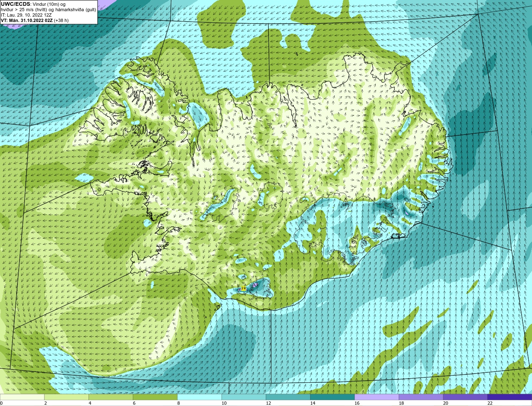Click the light green 2–4 m/s legend swatch
This screenshot has width=532, height=406.
click(66, 397)
